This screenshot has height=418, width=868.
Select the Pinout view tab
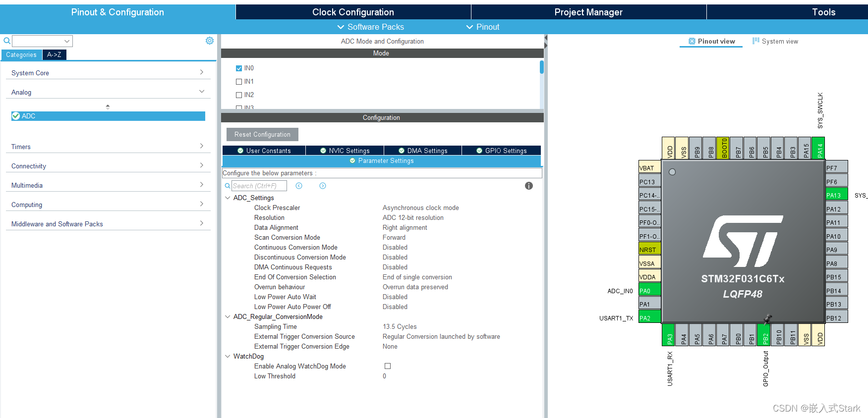point(711,41)
